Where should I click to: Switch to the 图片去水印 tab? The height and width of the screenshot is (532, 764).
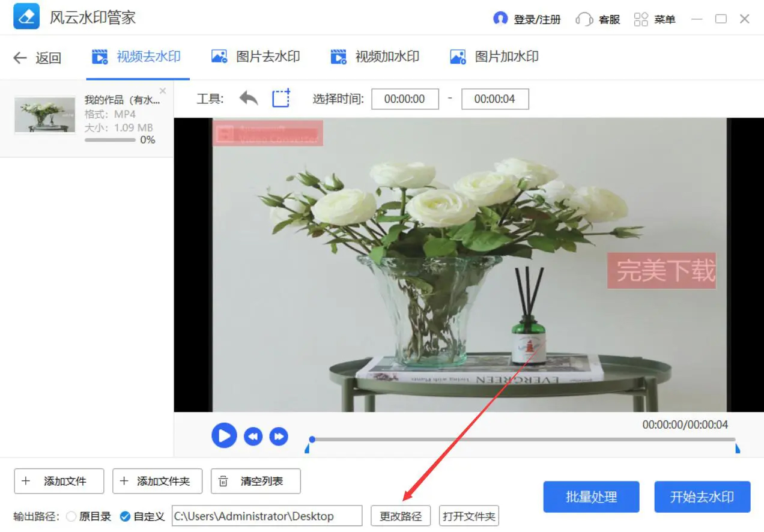tap(255, 56)
